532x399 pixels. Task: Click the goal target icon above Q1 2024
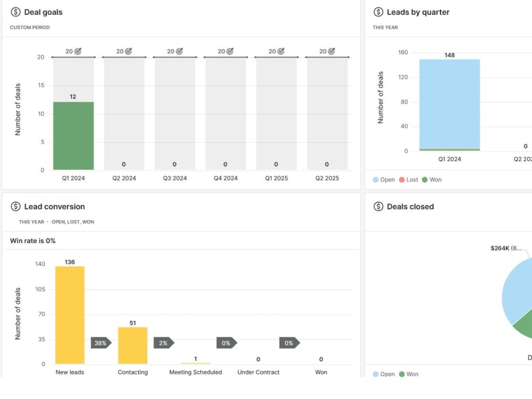(78, 51)
